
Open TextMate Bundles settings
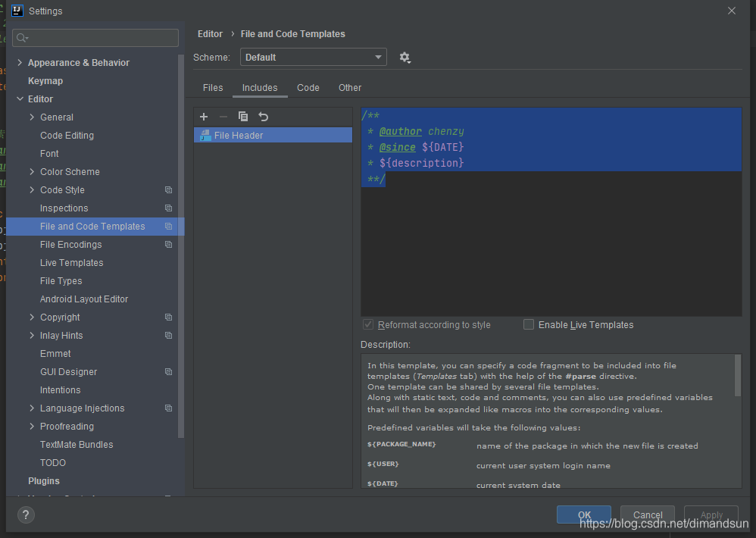point(77,445)
